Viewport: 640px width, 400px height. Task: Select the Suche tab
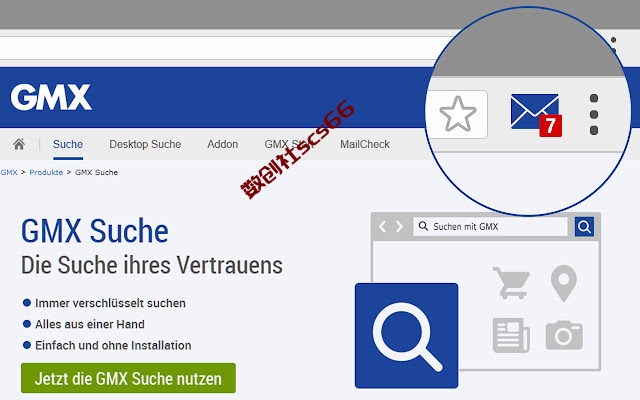pos(68,144)
